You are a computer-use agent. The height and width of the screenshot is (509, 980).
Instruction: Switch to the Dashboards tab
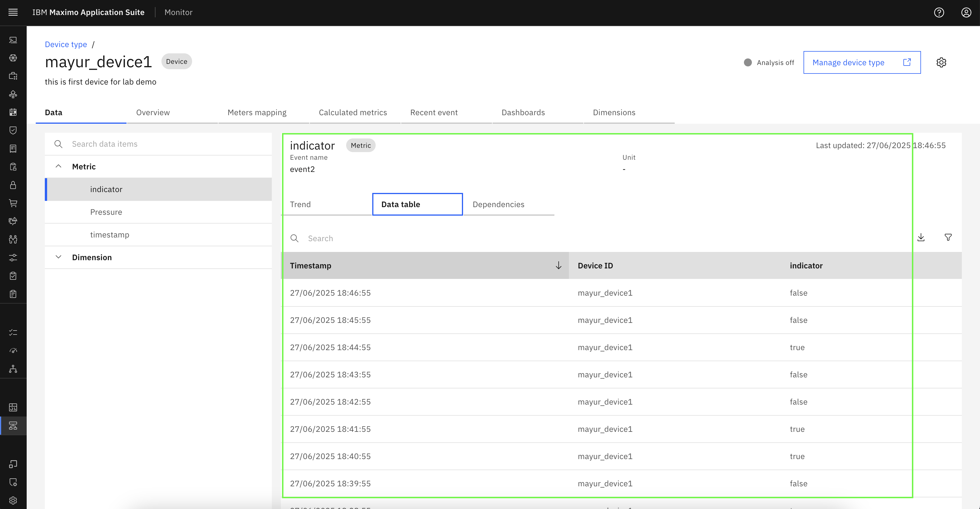(x=538, y=113)
